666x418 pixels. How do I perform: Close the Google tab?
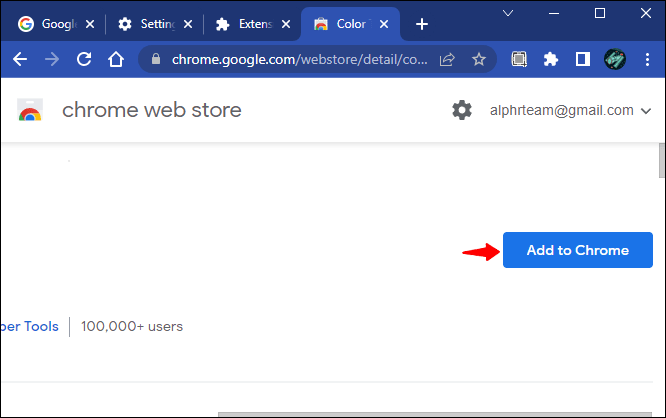(x=90, y=24)
